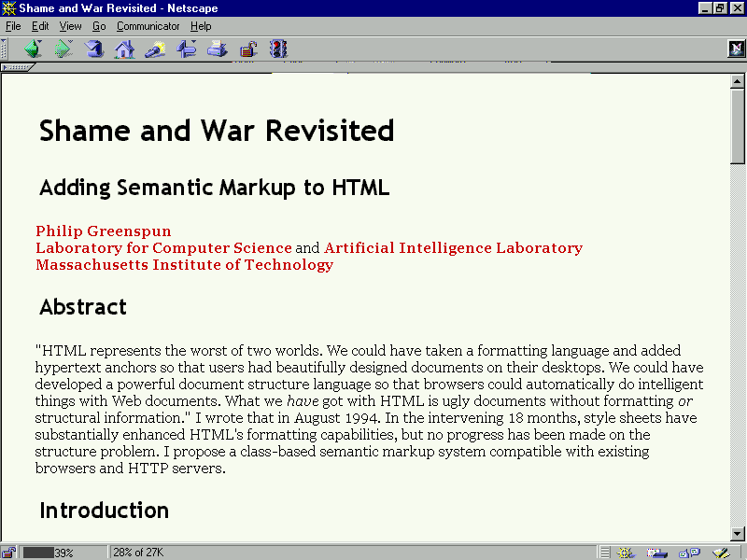Open the Security padlock toolbar icon

(x=247, y=49)
